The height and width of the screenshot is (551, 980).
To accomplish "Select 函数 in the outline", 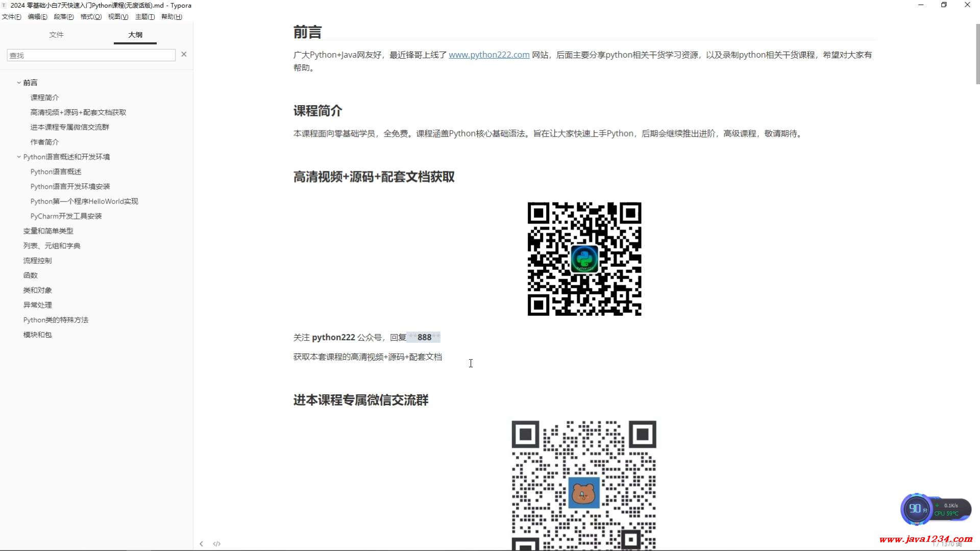I will pyautogui.click(x=30, y=275).
